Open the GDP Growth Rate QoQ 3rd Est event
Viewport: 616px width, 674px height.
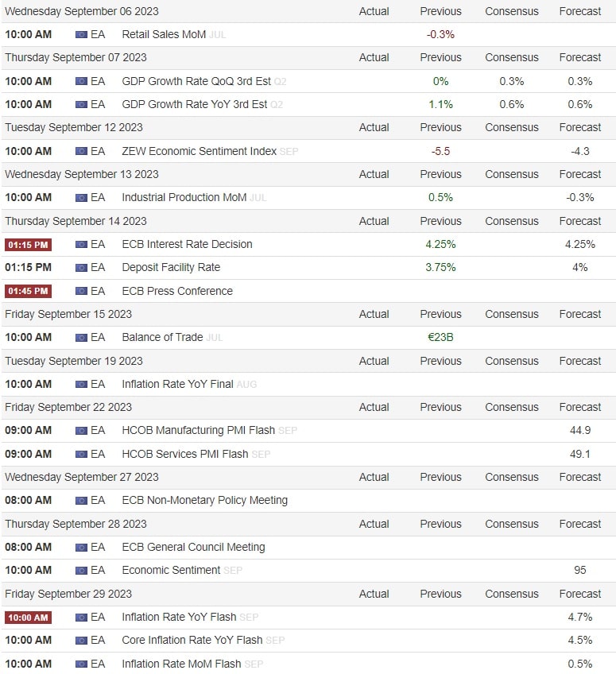196,81
